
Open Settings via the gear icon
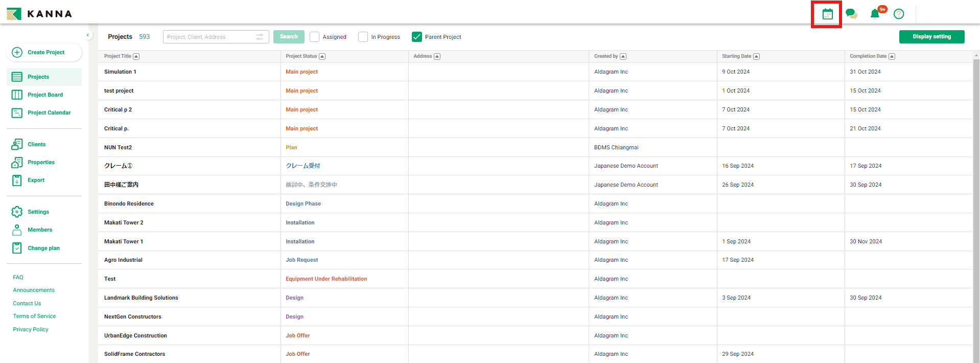pos(17,212)
